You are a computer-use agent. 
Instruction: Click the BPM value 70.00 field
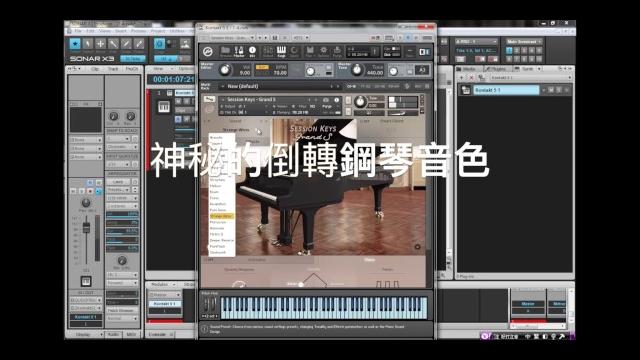coord(280,73)
